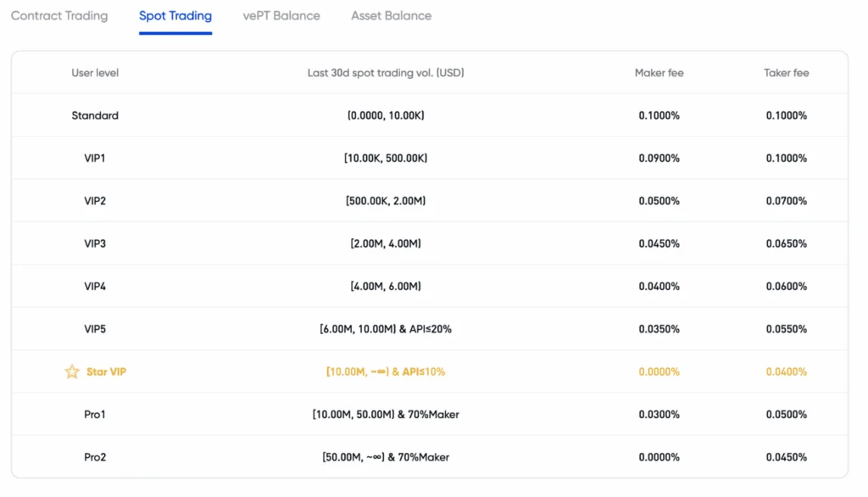Click the VIP4 taker fee value 0.0600%

[x=785, y=286]
